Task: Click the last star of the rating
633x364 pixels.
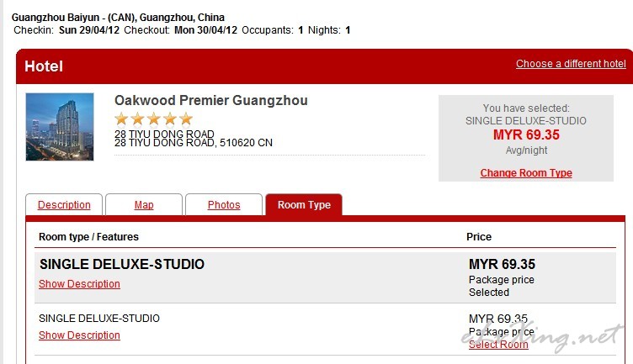Action: (186, 119)
